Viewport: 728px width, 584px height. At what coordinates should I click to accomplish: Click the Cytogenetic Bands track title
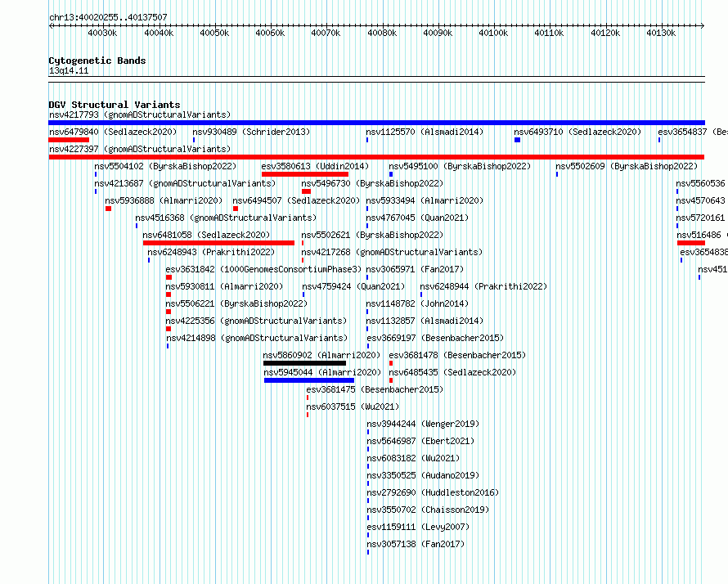(x=97, y=61)
